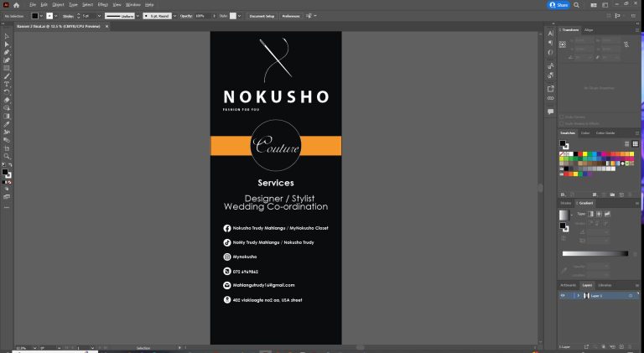Click the Document Setup button
Screen dimensions: 644x353
(262, 15)
